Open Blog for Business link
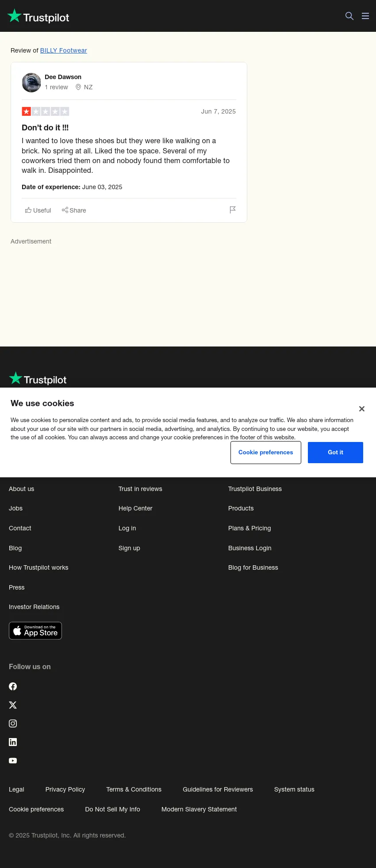This screenshot has height=868, width=376. coord(253,567)
